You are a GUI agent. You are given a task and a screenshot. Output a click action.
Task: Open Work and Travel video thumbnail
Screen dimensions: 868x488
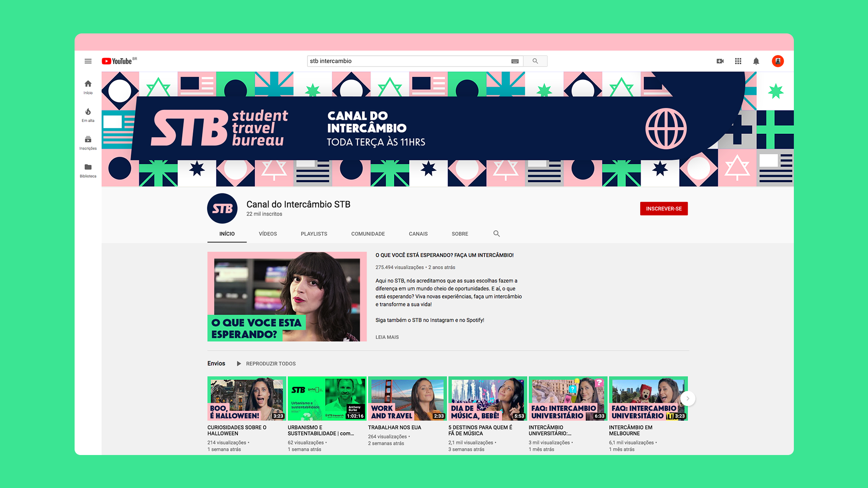click(407, 399)
